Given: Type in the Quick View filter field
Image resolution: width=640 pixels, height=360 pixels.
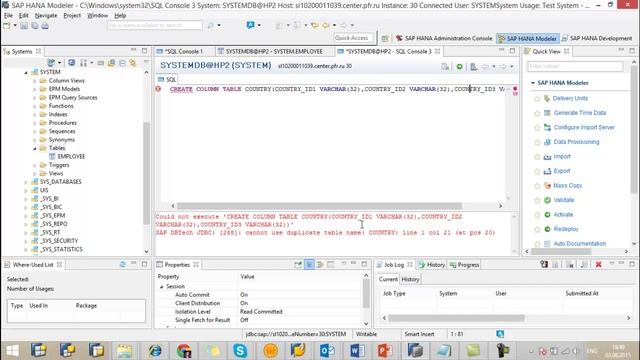Looking at the screenshot, I should click(575, 66).
